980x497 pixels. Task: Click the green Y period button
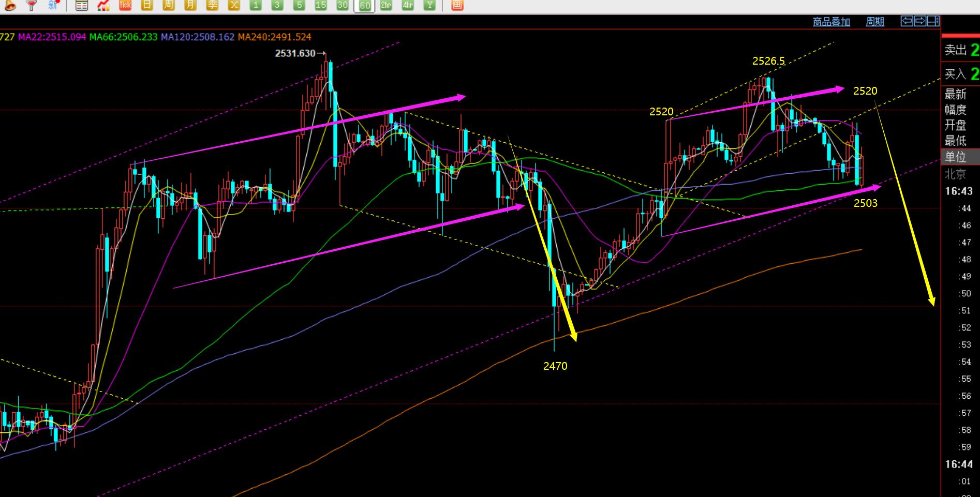(429, 5)
